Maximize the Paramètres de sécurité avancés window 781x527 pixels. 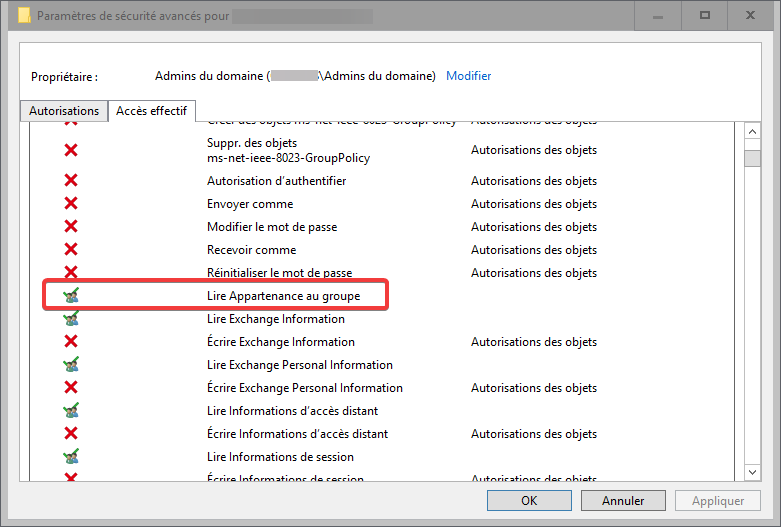tap(705, 15)
